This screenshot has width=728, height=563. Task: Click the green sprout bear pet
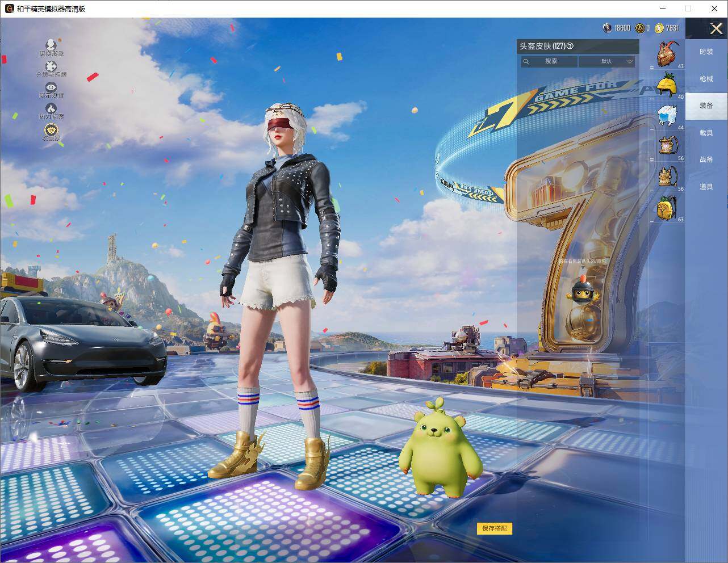tap(440, 447)
